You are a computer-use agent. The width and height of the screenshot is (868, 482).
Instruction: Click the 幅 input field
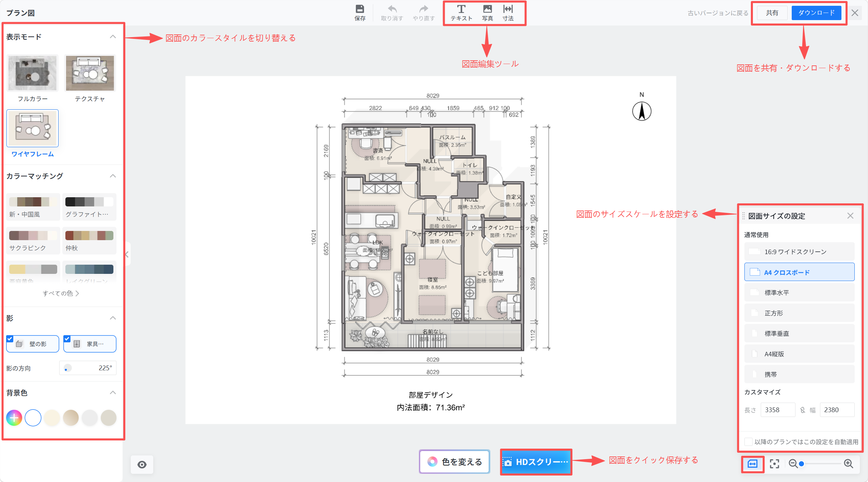tap(837, 410)
